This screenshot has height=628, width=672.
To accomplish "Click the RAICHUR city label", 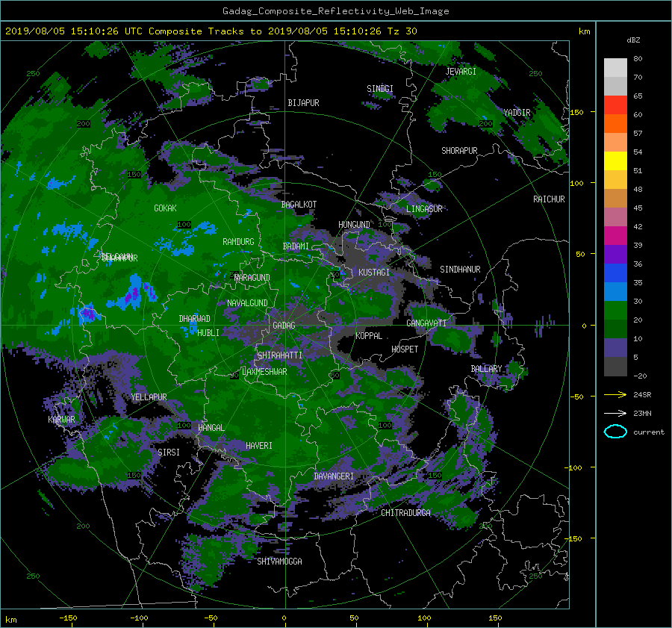I will [x=549, y=199].
